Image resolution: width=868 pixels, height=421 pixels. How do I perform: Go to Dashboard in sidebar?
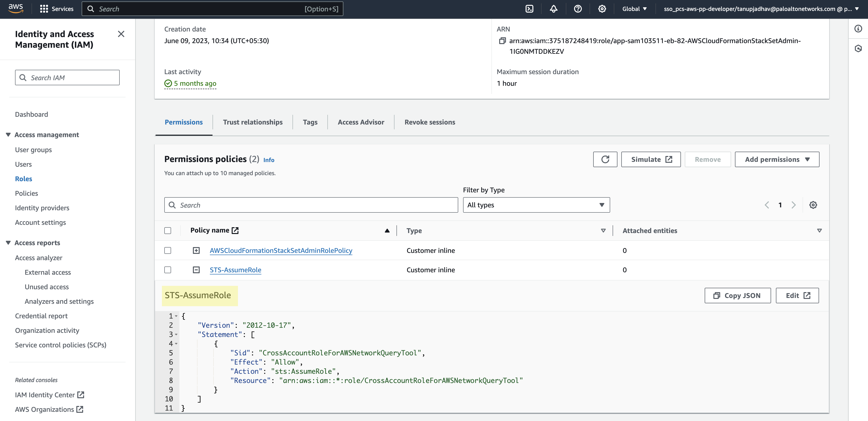tap(31, 114)
